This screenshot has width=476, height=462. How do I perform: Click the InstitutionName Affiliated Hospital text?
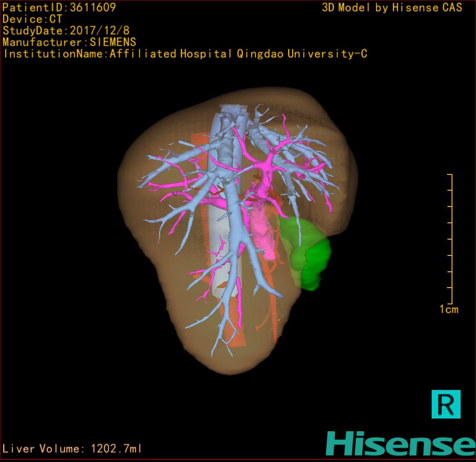(x=185, y=54)
